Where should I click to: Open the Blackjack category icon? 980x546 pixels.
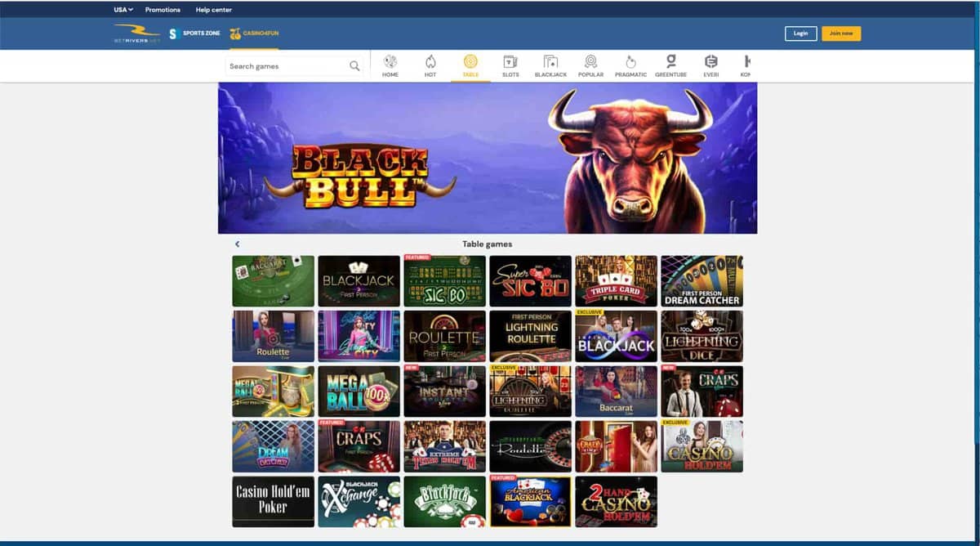tap(550, 66)
